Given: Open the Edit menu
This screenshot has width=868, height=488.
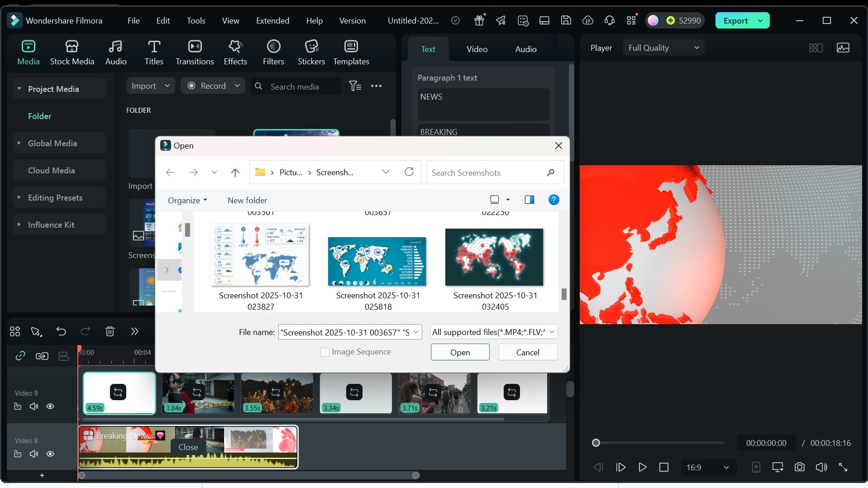Looking at the screenshot, I should [x=163, y=20].
